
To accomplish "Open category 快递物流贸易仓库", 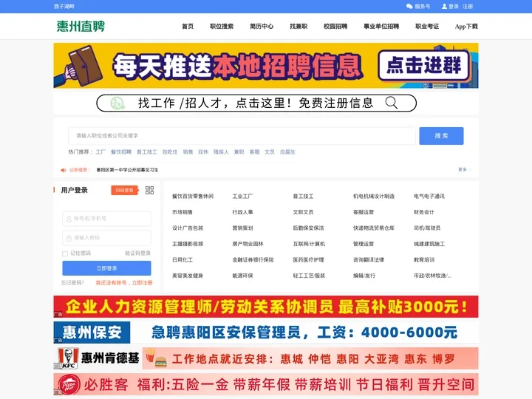I will 374,228.
